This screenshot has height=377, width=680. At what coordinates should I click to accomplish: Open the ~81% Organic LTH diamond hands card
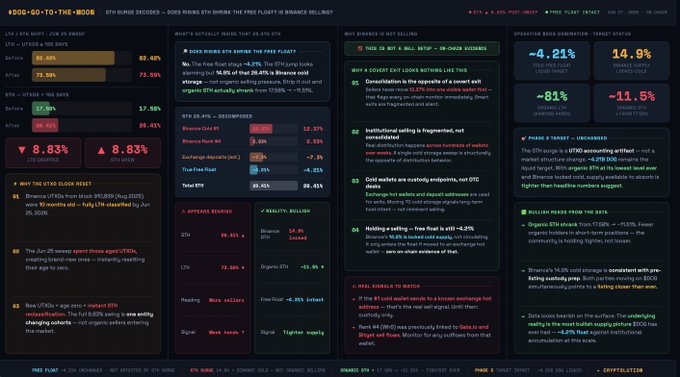[x=552, y=103]
